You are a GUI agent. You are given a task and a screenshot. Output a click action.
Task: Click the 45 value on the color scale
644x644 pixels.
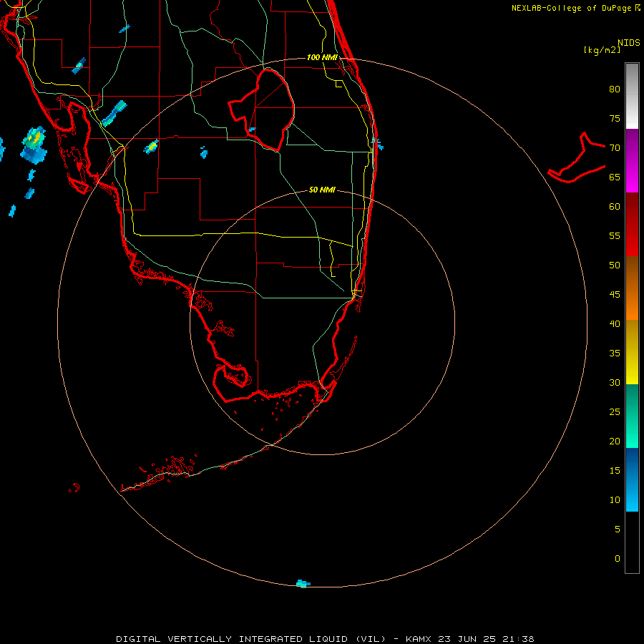tap(615, 295)
